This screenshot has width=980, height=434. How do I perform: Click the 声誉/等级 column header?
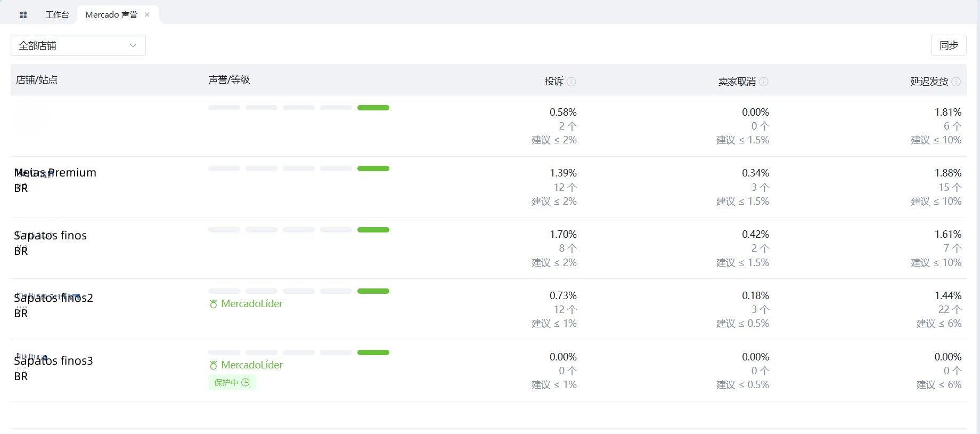pyautogui.click(x=229, y=80)
